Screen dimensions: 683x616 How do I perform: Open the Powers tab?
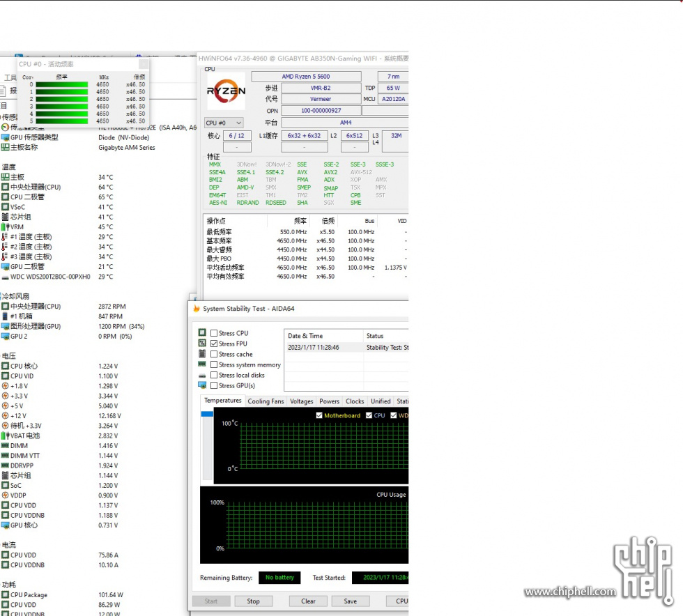(329, 401)
